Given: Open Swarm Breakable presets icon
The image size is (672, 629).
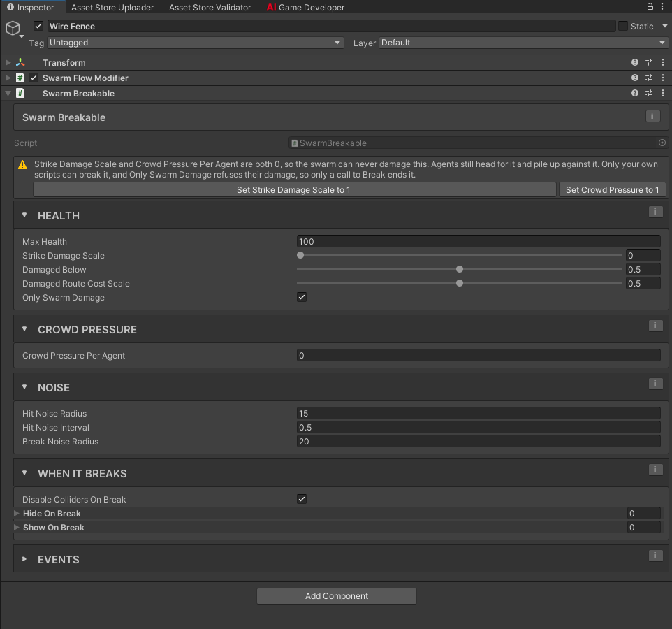Looking at the screenshot, I should [649, 93].
